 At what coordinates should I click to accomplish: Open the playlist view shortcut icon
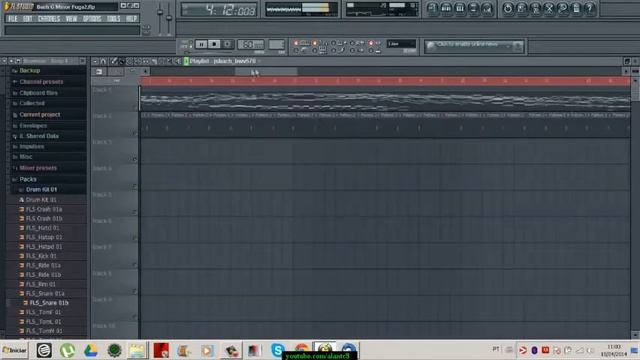(x=433, y=9)
